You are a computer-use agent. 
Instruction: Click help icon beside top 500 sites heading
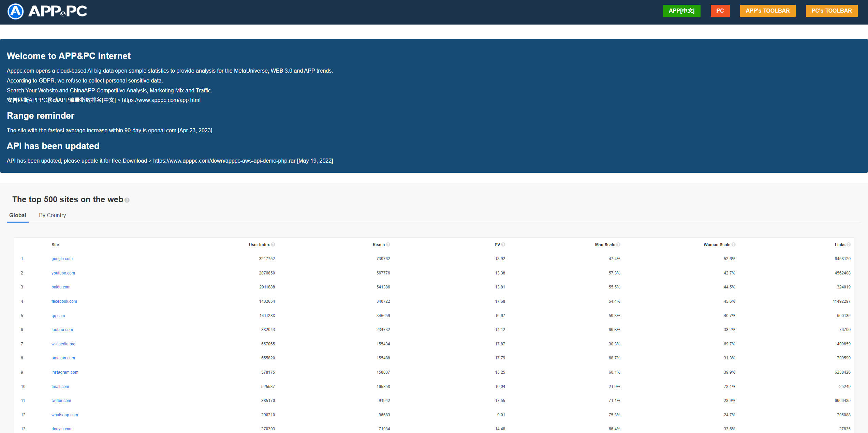[127, 200]
